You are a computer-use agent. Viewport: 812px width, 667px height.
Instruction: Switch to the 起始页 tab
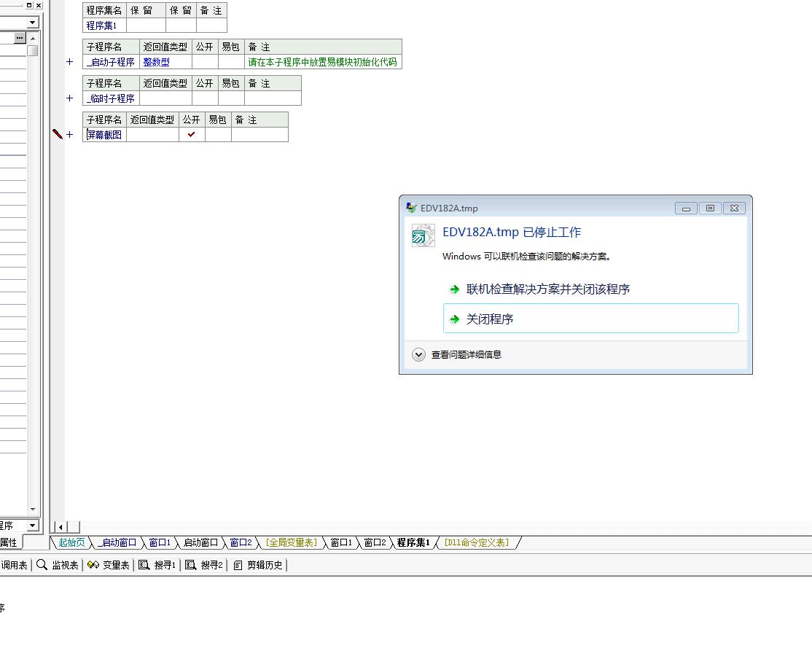71,543
